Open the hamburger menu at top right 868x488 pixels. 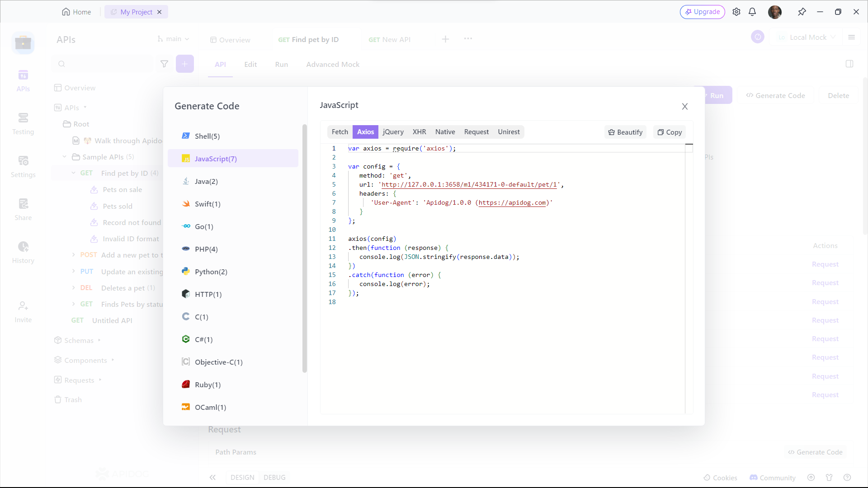click(851, 37)
